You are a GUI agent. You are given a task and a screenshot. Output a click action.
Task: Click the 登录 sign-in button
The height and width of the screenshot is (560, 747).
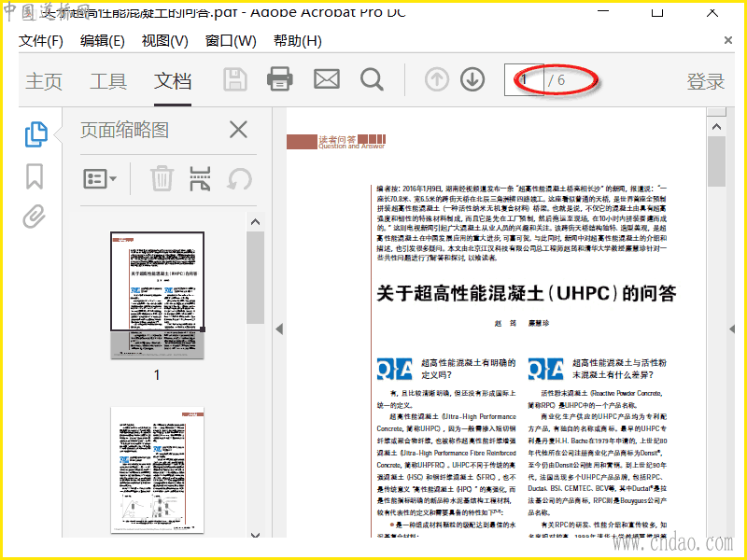tap(705, 81)
